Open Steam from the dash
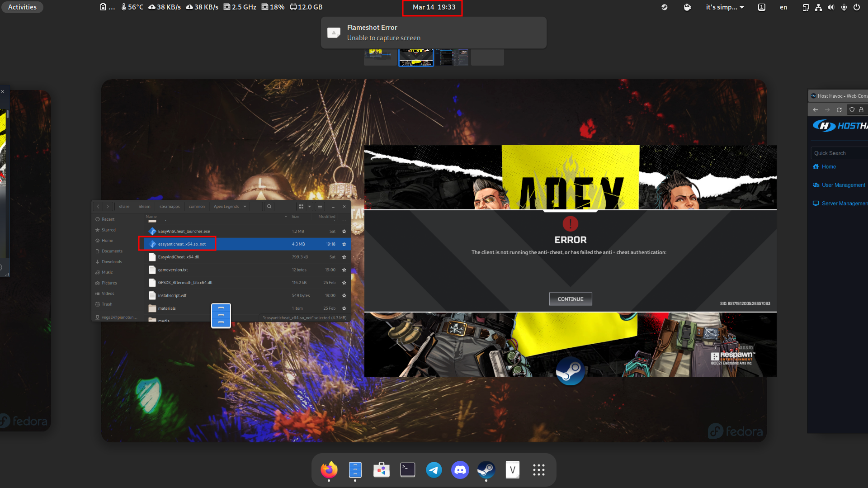 [486, 470]
